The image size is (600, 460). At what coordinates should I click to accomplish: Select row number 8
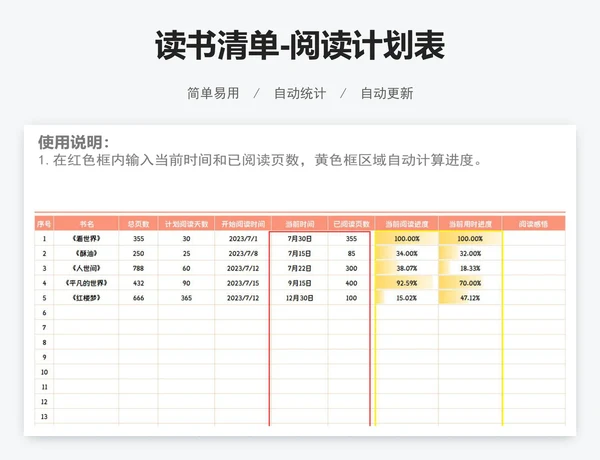44,343
